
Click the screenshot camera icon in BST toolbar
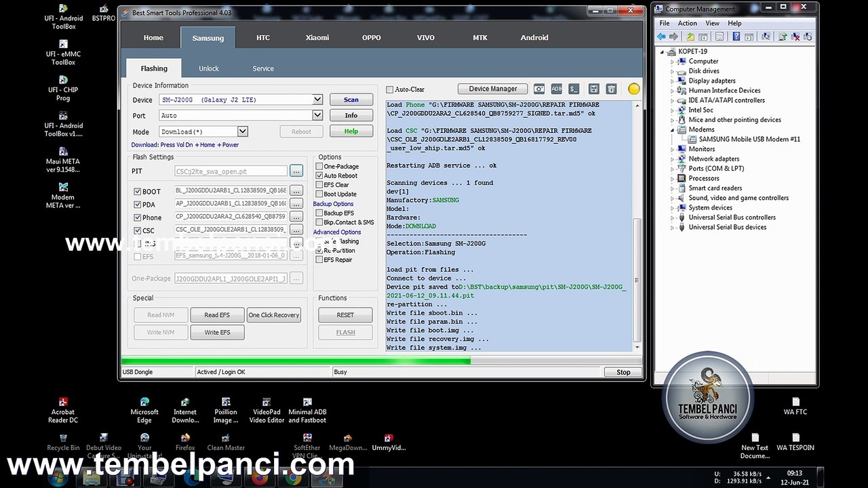(539, 89)
